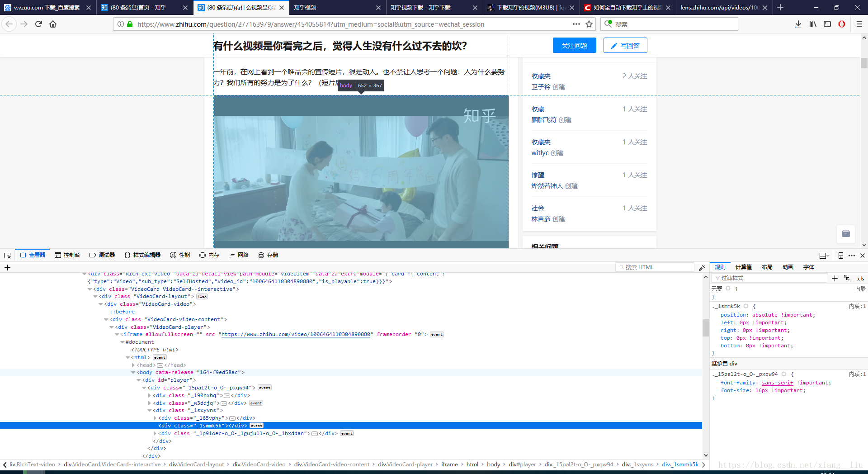
Task: Expand the _w3ddjq div node
Action: (150, 403)
